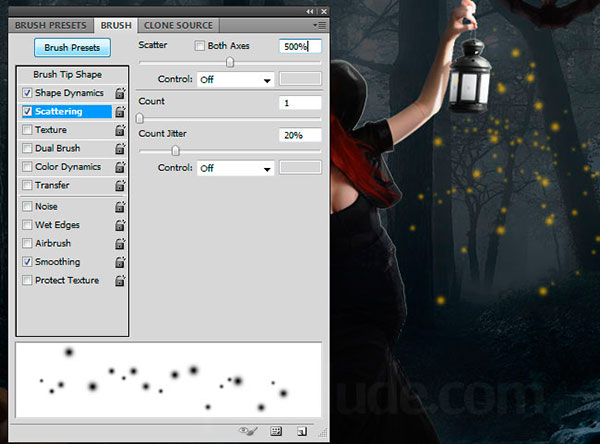Select the Transfer label
The image size is (600, 444).
click(52, 185)
